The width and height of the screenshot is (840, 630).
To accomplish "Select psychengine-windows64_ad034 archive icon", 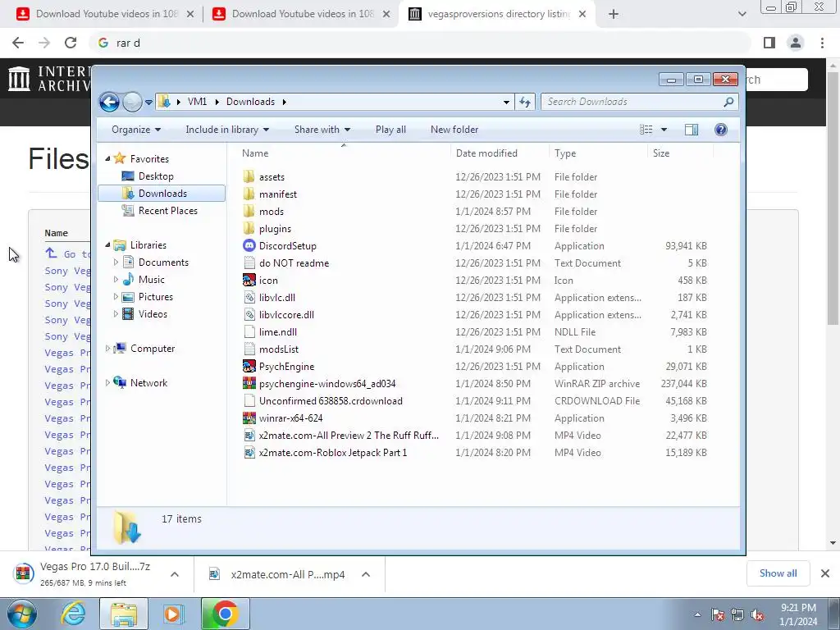I will (249, 384).
